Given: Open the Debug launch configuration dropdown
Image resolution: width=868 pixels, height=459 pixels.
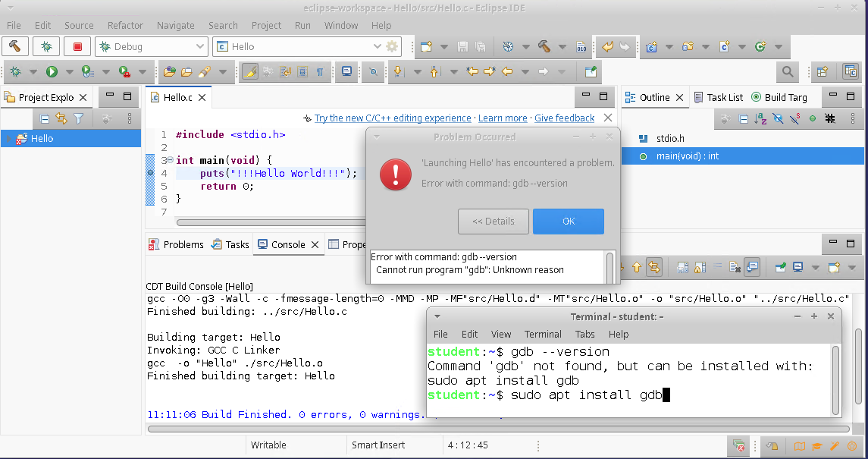Looking at the screenshot, I should [199, 46].
